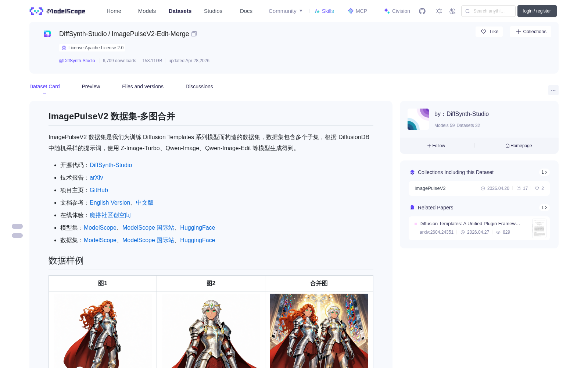588x368 pixels.
Task: Open 模型集 ModelScope link
Action: [x=100, y=228]
